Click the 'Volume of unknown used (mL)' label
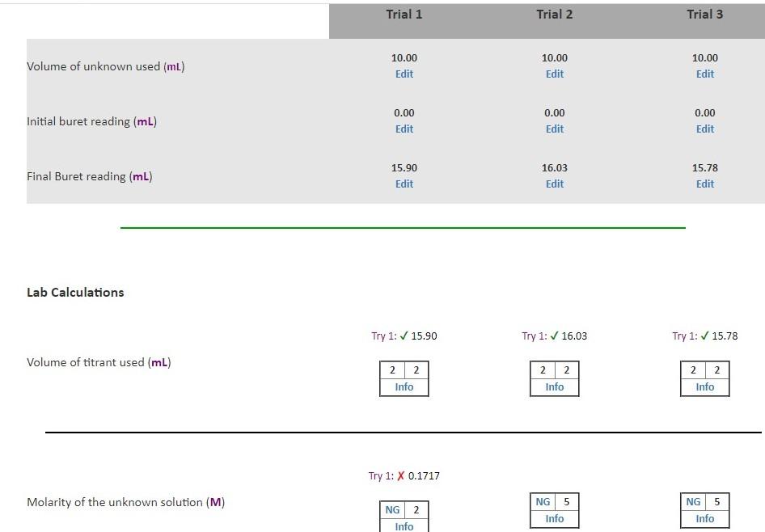Viewport: 765px width, 532px height. [105, 66]
